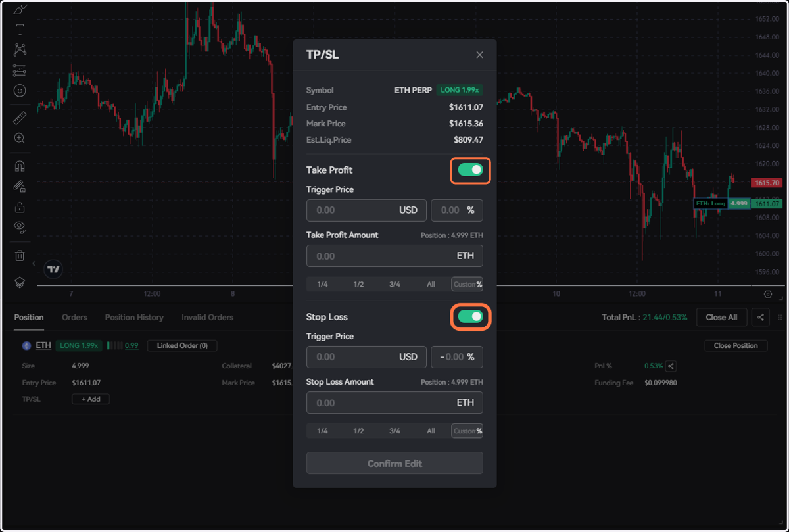Click the LONG 1.99x badge in position row
Viewport: 789px width, 532px height.
pos(79,345)
